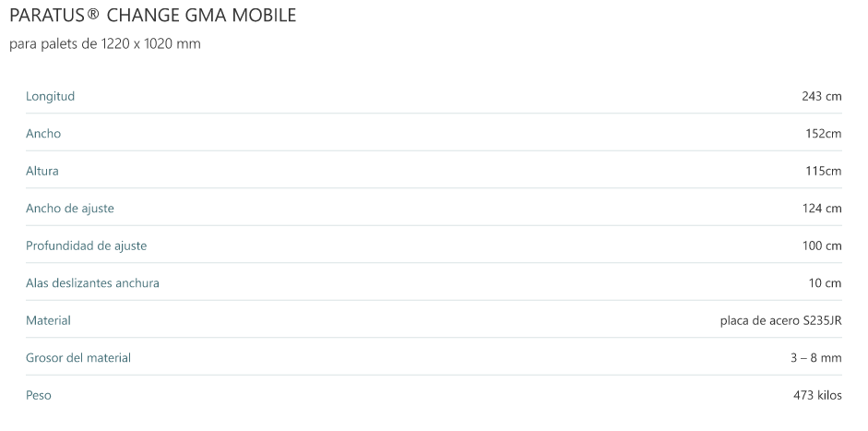
Task: Click the Altura row label
Action: click(42, 171)
